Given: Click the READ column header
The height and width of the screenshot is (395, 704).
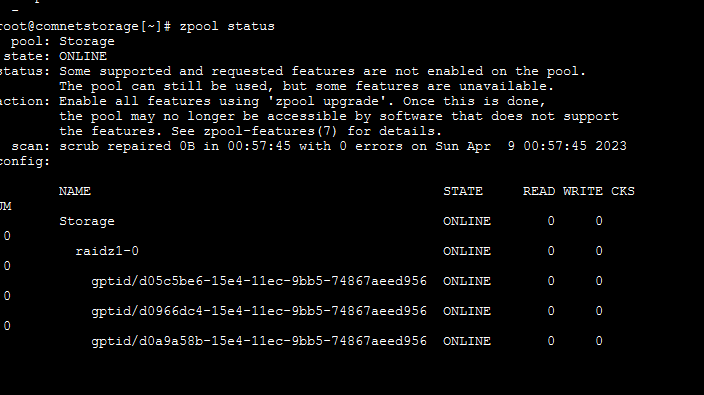Looking at the screenshot, I should 539,191.
